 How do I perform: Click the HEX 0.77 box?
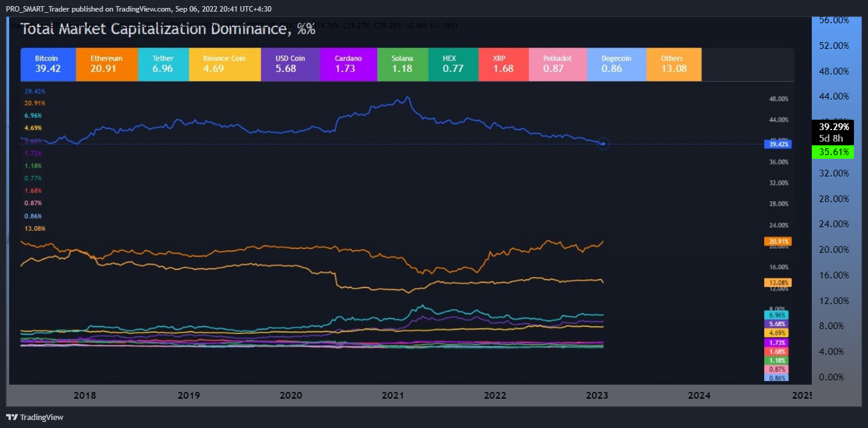pyautogui.click(x=453, y=64)
